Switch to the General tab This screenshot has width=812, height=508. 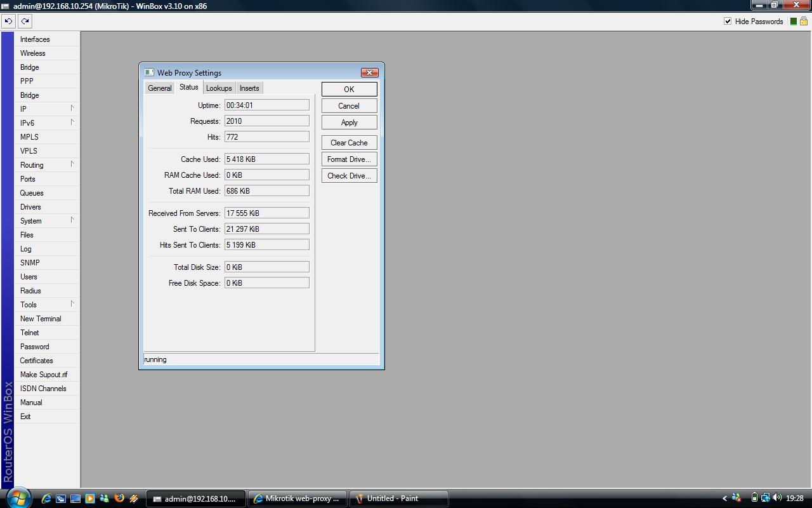pyautogui.click(x=159, y=88)
